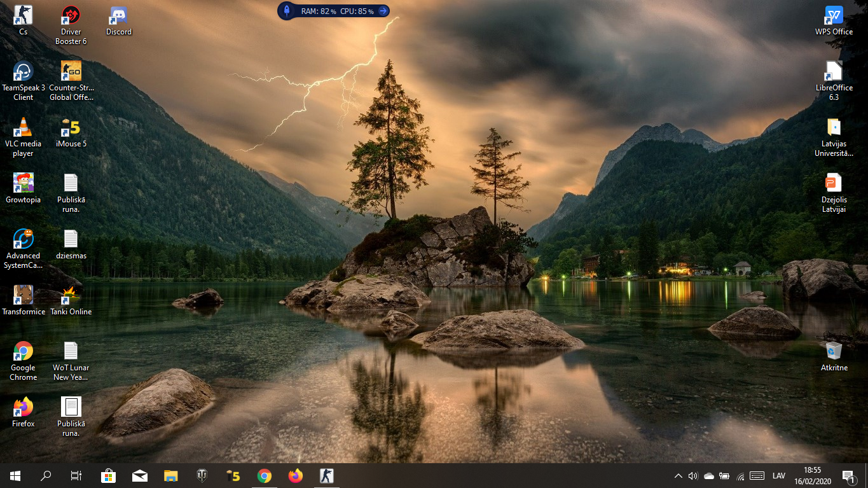
Task: Open the Mail app in taskbar
Action: click(x=140, y=475)
